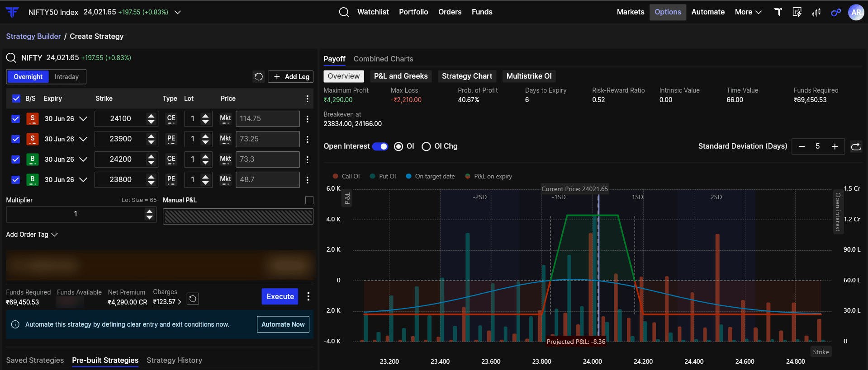Switch to the Combined Charts tab
868x370 pixels.
pyautogui.click(x=383, y=59)
